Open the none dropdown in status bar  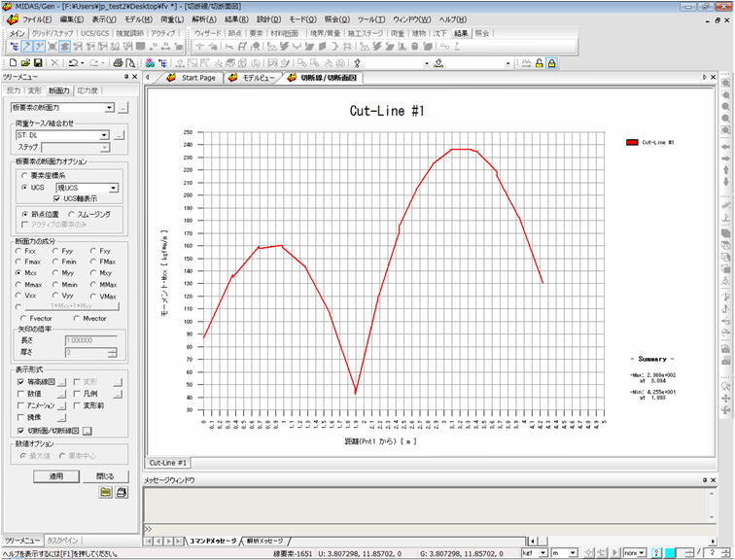[643, 553]
